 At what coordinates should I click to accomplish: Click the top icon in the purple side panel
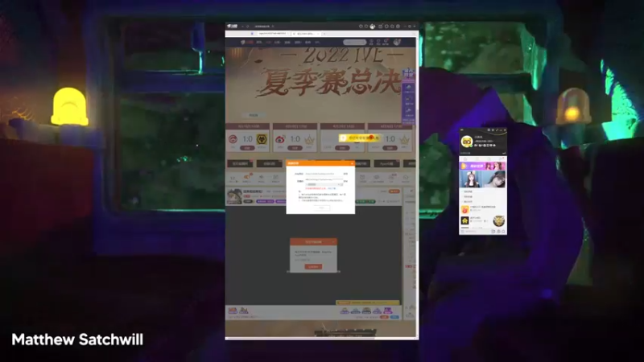(409, 88)
